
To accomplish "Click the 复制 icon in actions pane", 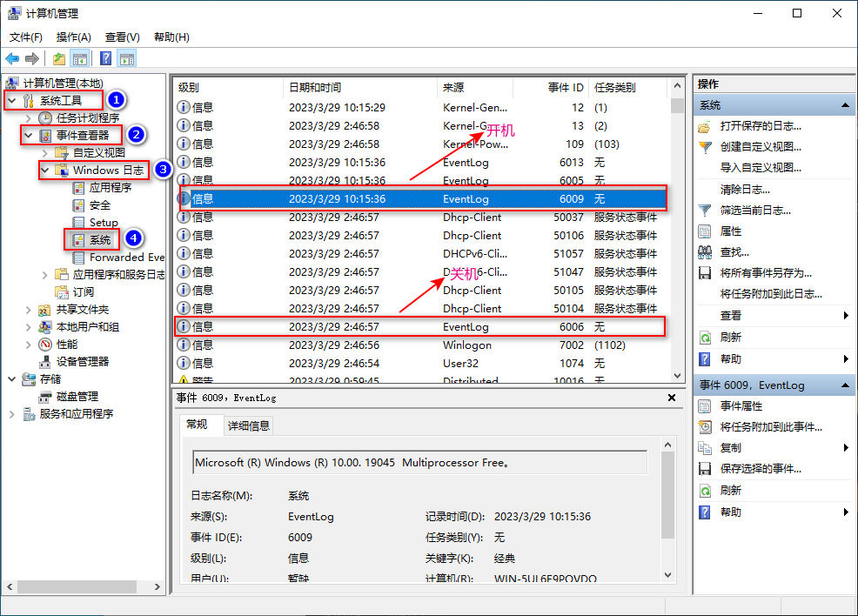I will tap(705, 448).
